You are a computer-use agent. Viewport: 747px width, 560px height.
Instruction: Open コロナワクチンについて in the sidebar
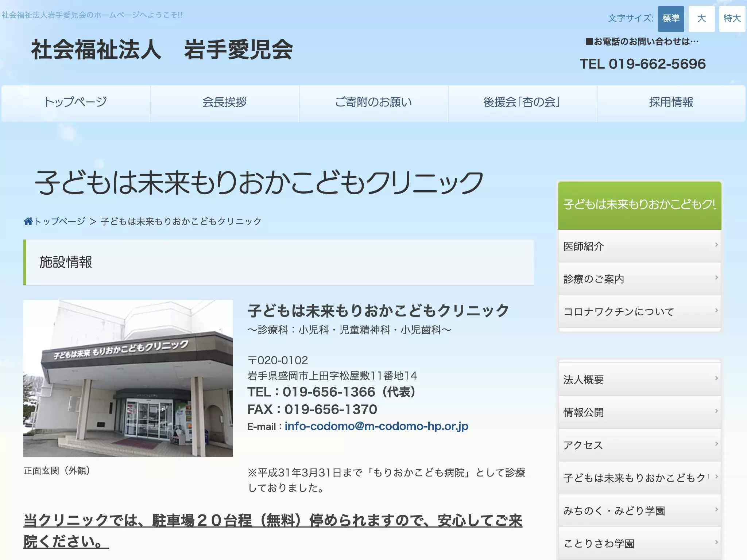coord(640,312)
